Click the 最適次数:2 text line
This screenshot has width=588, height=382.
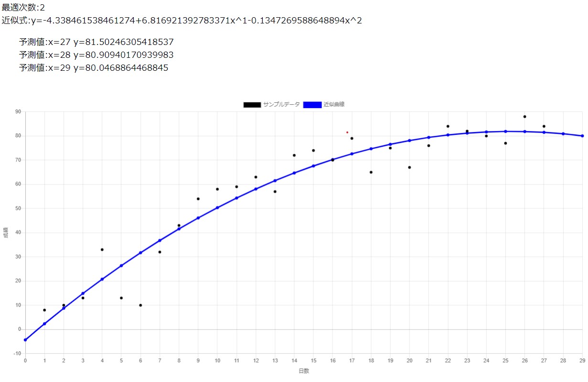point(23,8)
